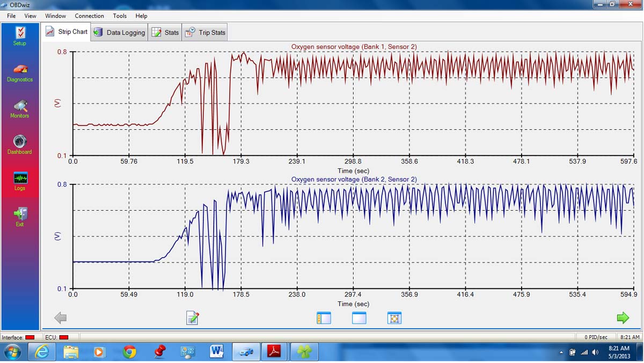
Task: Click the single-pane layout icon below charts
Action: [x=359, y=318]
